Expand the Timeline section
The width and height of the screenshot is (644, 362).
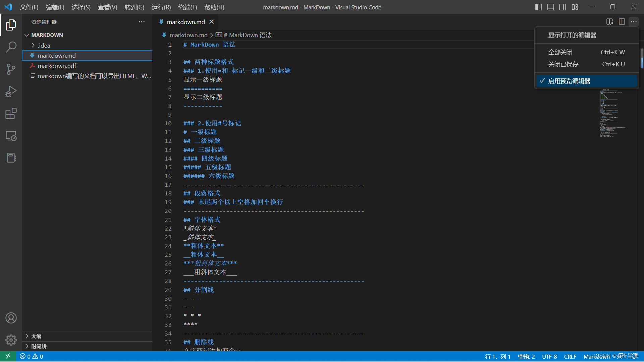[39, 346]
